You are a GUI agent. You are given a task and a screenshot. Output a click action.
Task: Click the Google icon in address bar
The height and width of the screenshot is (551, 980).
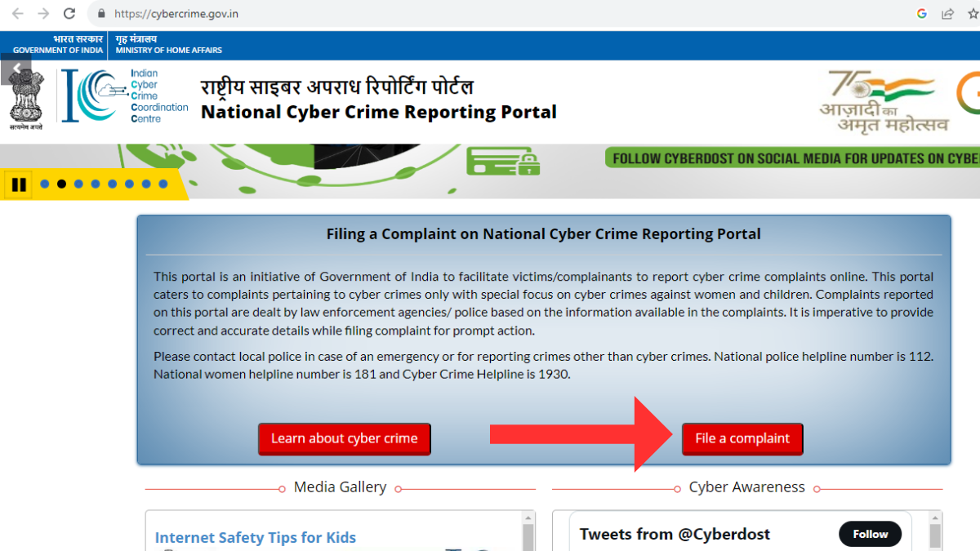922,14
